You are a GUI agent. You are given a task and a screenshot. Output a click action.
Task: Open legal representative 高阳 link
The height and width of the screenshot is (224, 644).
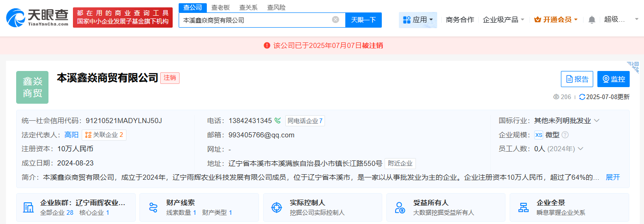pos(72,135)
